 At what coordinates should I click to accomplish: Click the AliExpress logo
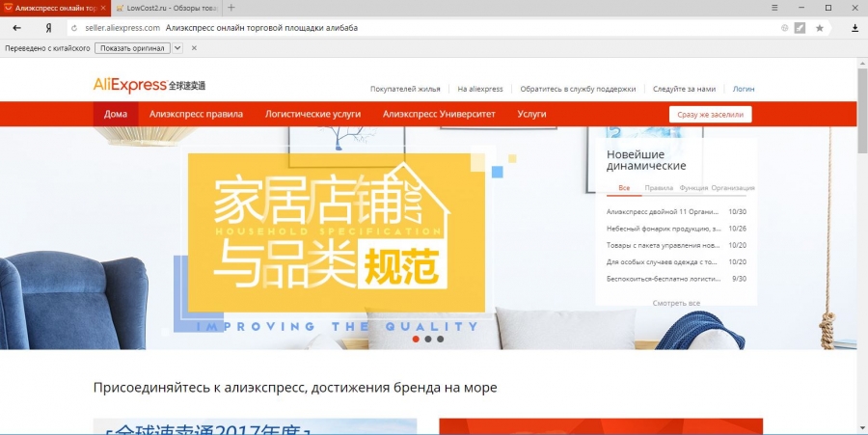point(149,85)
